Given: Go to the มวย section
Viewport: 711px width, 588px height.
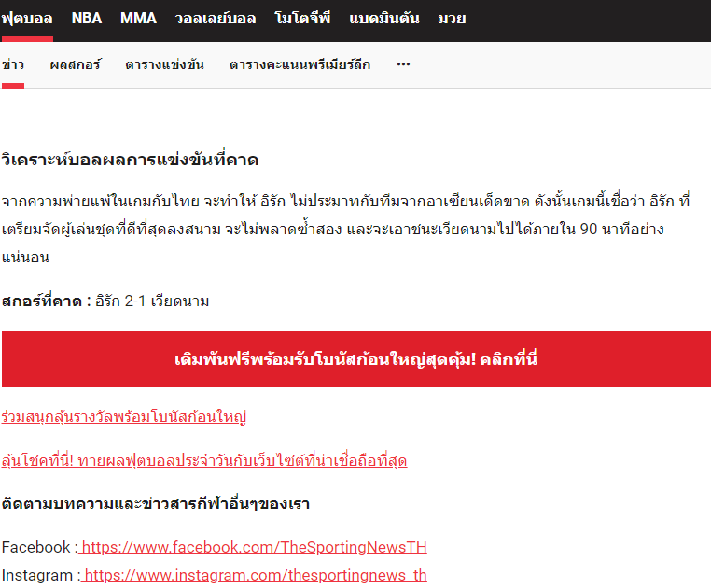Looking at the screenshot, I should tap(452, 19).
